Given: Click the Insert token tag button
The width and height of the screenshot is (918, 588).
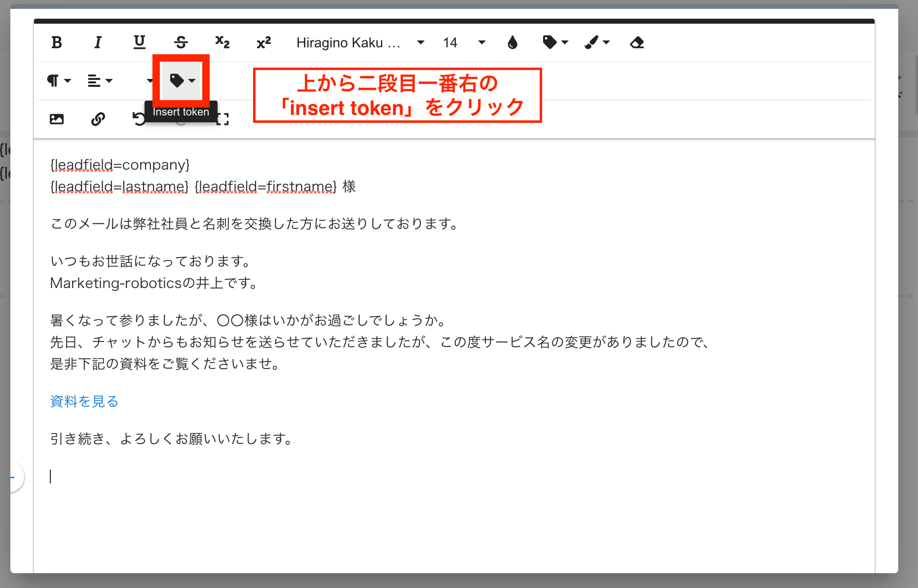Looking at the screenshot, I should point(182,80).
